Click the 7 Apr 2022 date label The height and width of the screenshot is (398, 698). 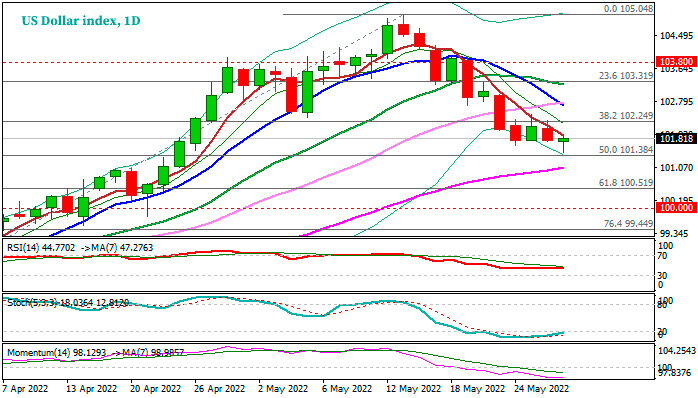(25, 389)
